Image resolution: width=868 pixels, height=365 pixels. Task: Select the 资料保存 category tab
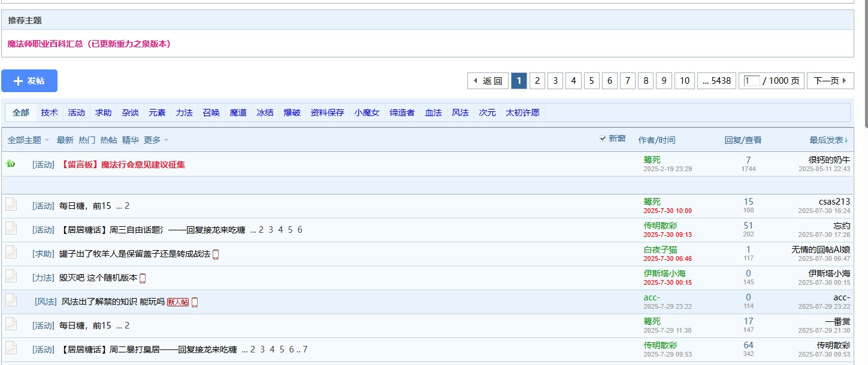[327, 112]
